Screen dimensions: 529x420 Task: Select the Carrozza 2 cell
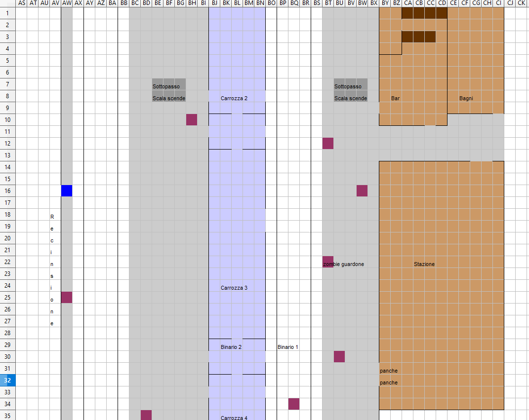click(x=234, y=98)
